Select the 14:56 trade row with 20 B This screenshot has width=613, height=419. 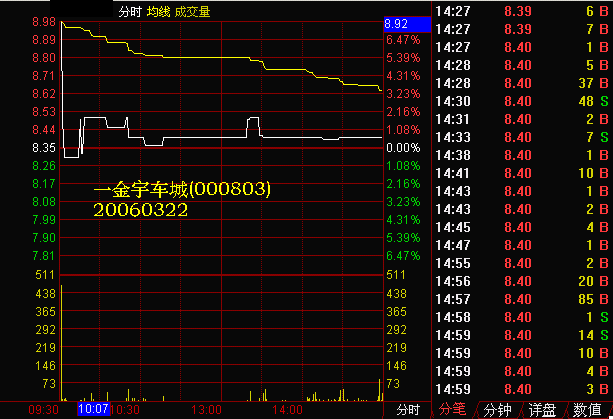(523, 280)
